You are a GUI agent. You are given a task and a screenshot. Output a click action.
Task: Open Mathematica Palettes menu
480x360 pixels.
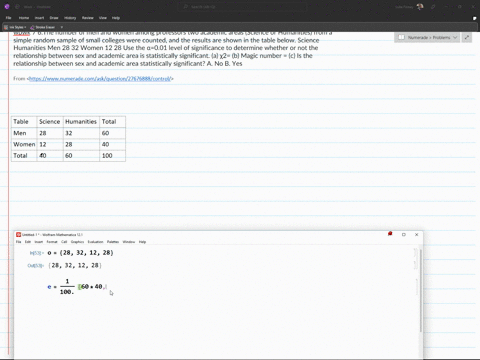pyautogui.click(x=113, y=242)
